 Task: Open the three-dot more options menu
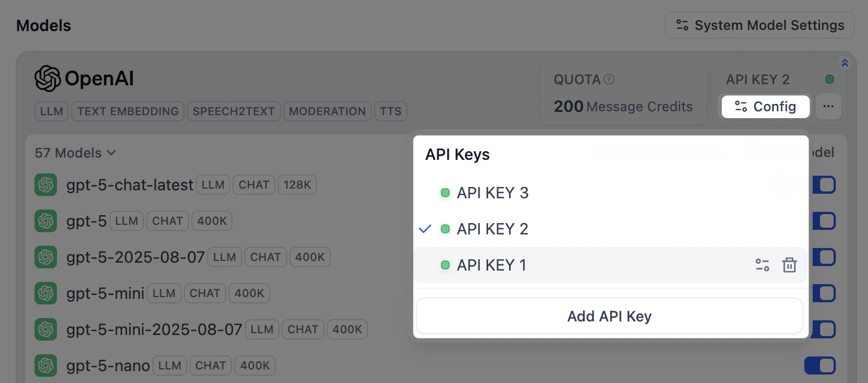point(828,106)
